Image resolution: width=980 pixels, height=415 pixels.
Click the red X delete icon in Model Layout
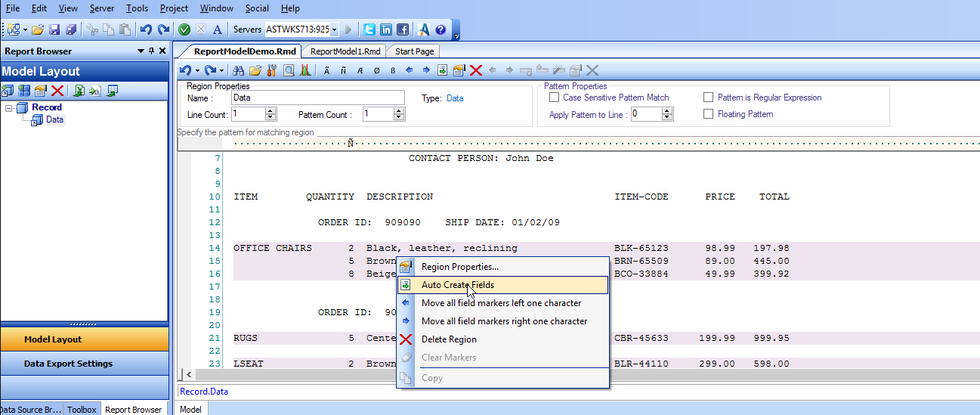pyautogui.click(x=57, y=91)
